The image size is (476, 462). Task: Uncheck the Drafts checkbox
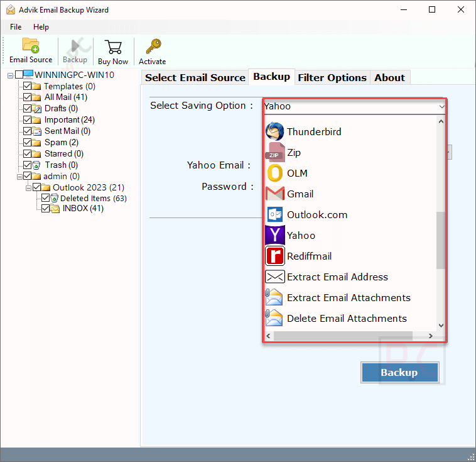[28, 108]
